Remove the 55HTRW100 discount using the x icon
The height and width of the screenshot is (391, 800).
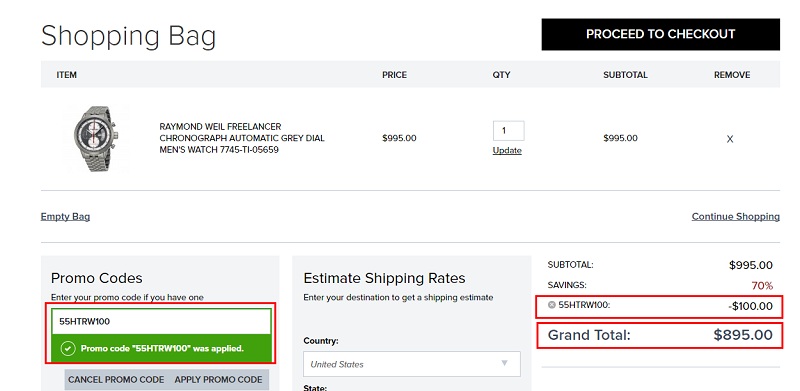(x=551, y=305)
